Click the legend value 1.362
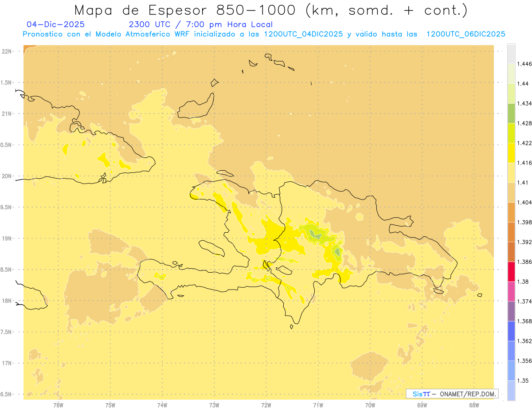The image size is (532, 411). coord(524,341)
